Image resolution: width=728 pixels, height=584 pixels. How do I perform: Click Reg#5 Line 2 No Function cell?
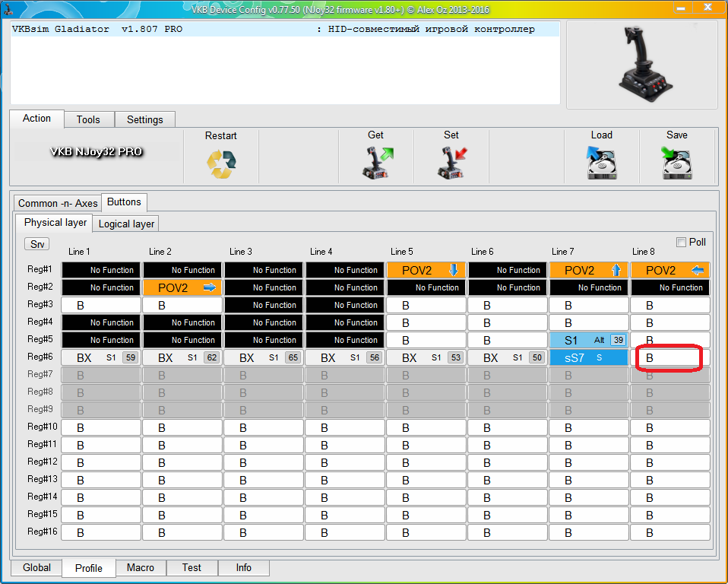(x=182, y=340)
